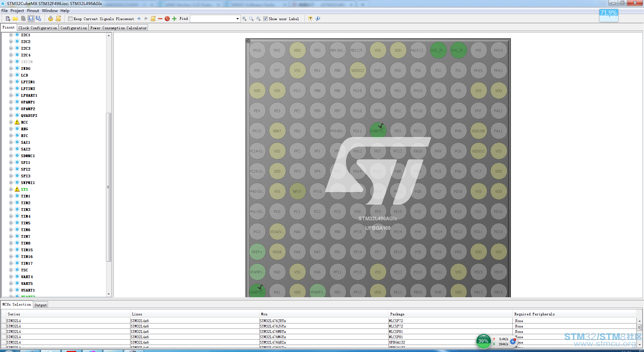644x352 pixels.
Task: Open the Project menu
Action: (17, 11)
